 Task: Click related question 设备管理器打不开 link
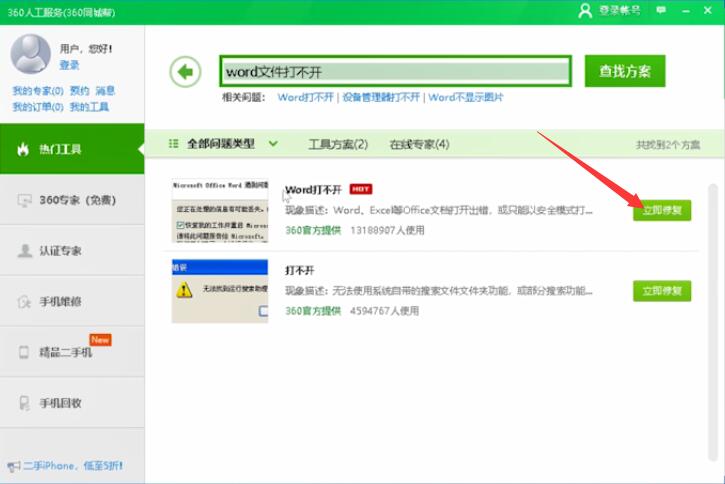pos(381,97)
